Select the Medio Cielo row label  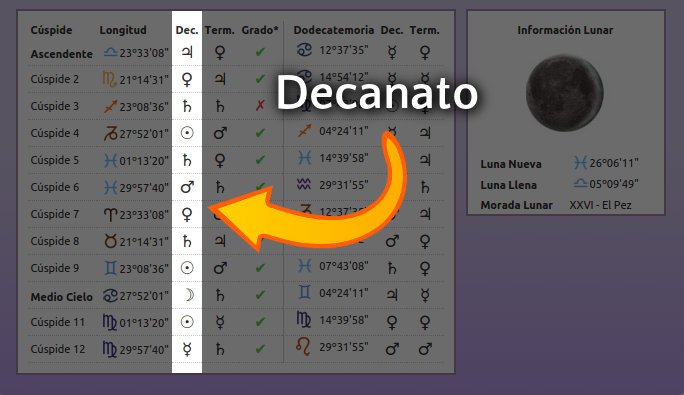click(x=62, y=297)
